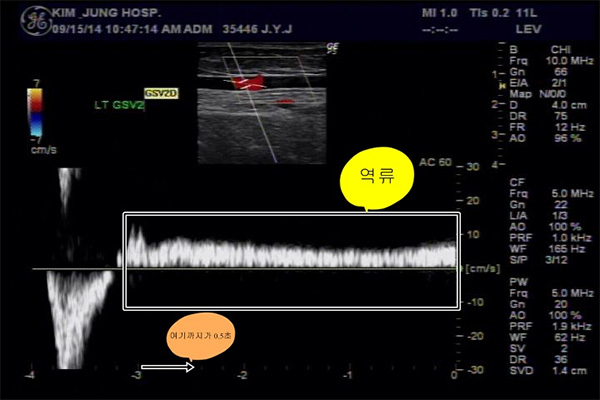Click the -3 mark on the time axis
This screenshot has width=600, height=400.
pyautogui.click(x=137, y=374)
